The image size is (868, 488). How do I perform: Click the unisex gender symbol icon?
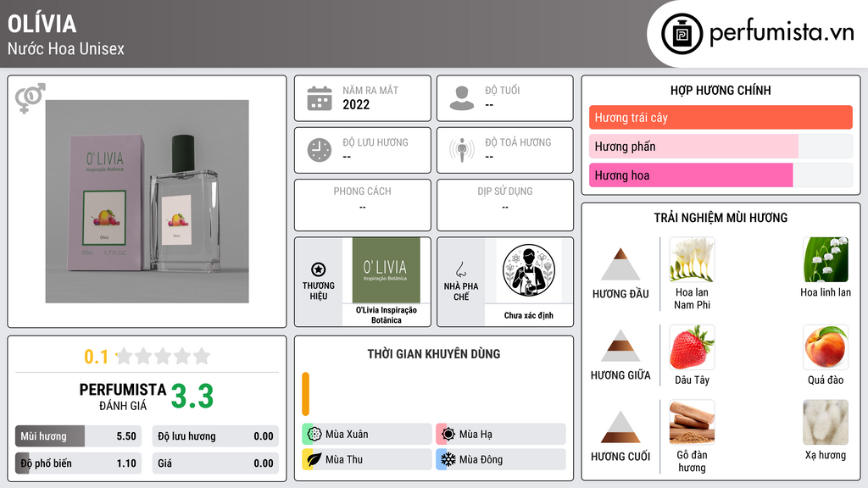[x=30, y=98]
